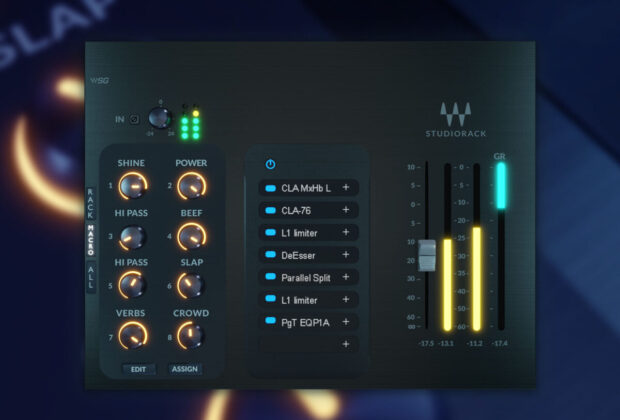Open plus menu on Parallel Split slot

(346, 277)
